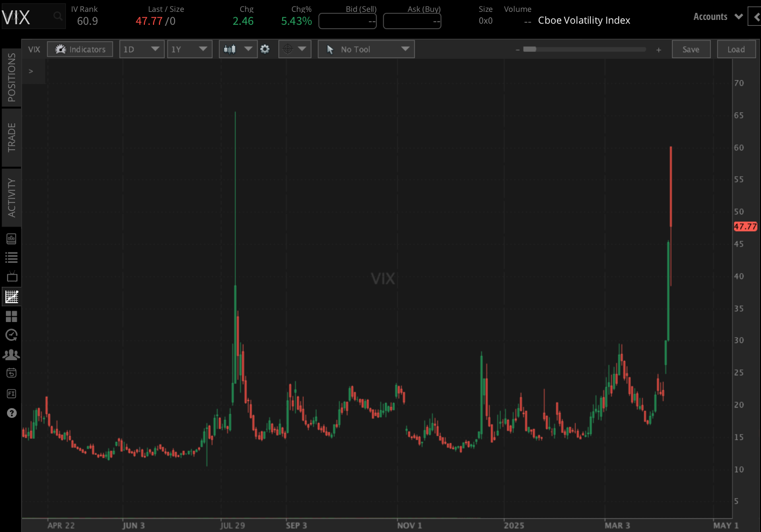Click the FI icon in left sidebar
Screen dimensions: 761x532
[x=11, y=394]
